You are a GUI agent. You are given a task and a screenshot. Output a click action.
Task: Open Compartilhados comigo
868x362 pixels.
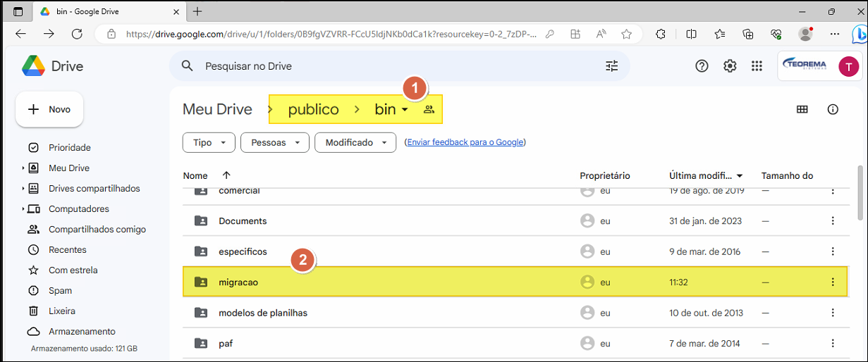(97, 230)
